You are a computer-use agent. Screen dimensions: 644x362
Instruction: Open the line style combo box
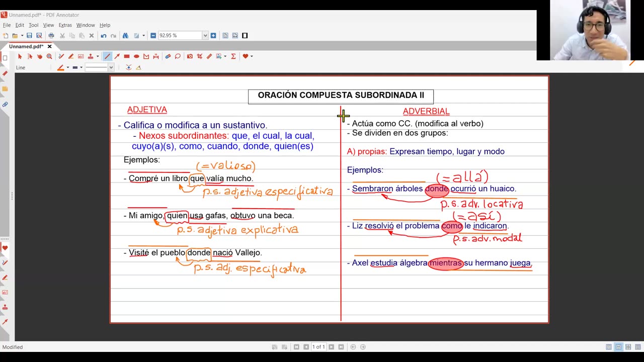99,67
